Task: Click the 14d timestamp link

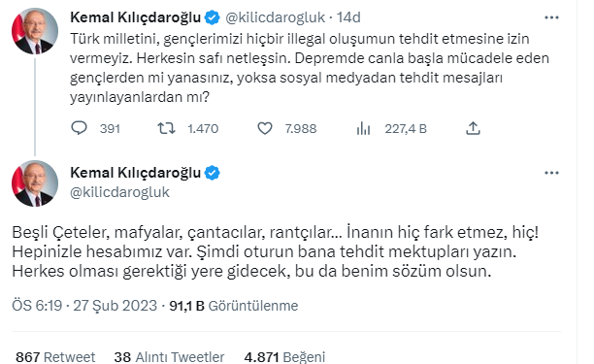Action: pyautogui.click(x=348, y=17)
